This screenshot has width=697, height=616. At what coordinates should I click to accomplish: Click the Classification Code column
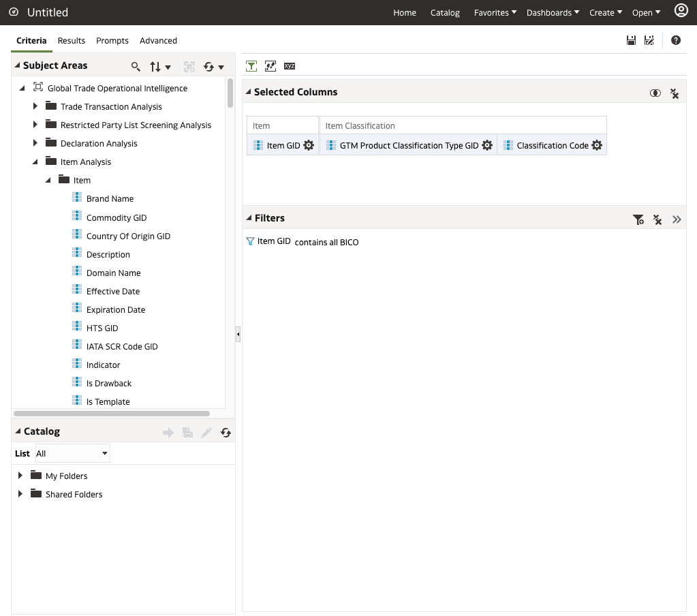(552, 145)
